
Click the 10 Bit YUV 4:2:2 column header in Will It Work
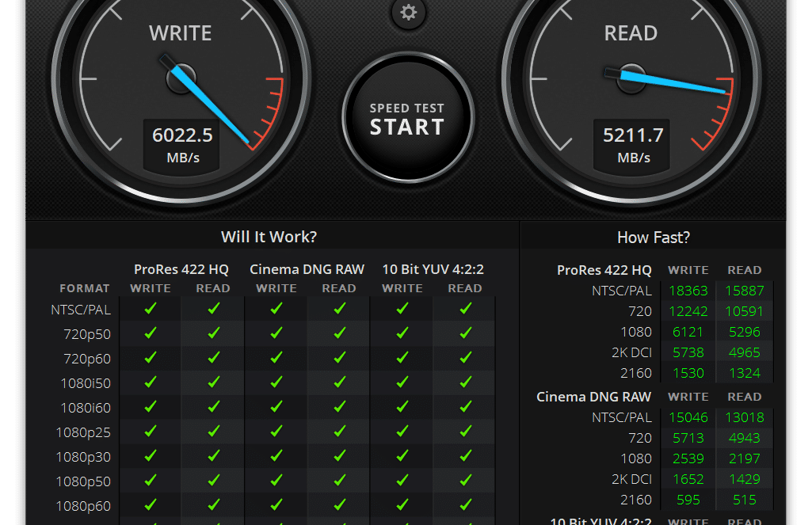coord(433,269)
